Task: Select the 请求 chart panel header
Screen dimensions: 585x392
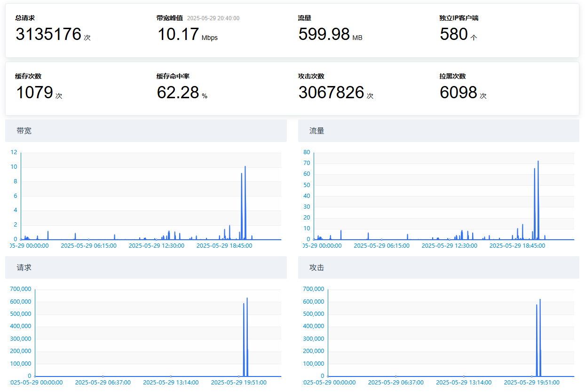Action: click(x=146, y=267)
